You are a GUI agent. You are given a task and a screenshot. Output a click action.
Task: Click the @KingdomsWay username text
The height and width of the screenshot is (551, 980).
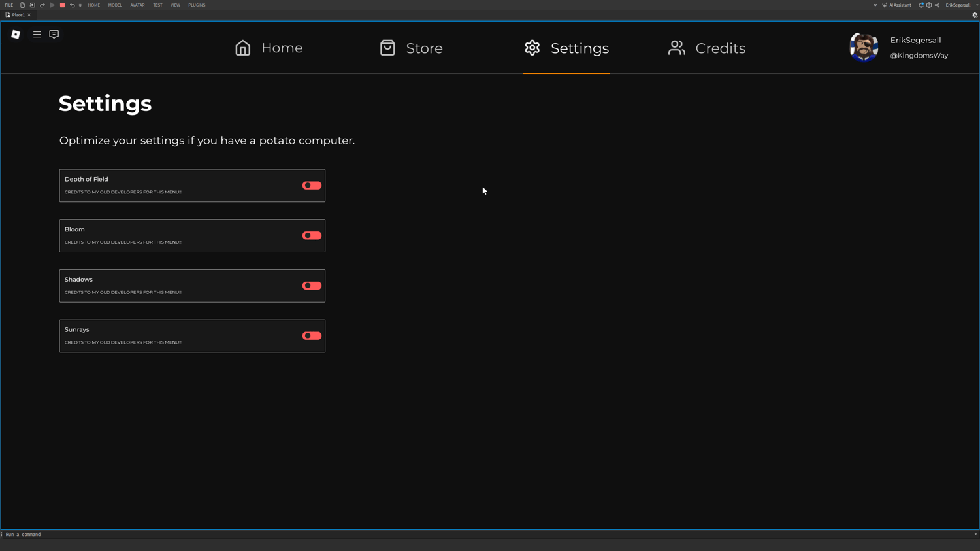919,56
